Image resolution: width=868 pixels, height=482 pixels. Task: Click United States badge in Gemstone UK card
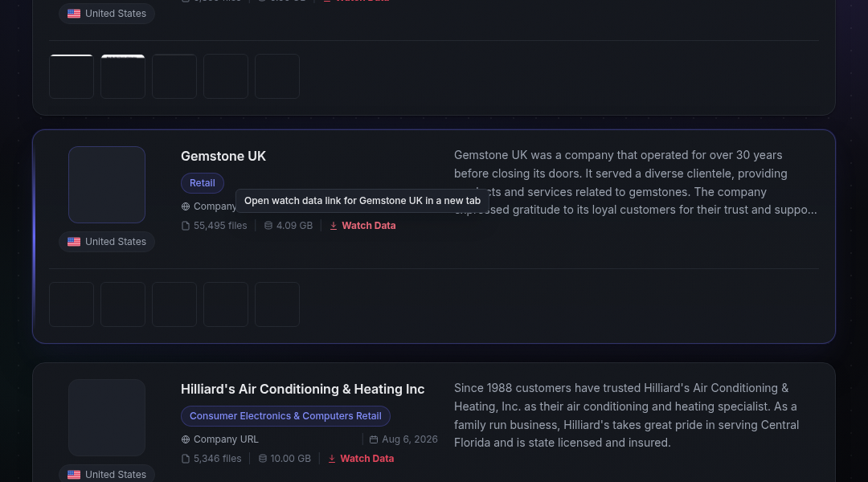(107, 242)
